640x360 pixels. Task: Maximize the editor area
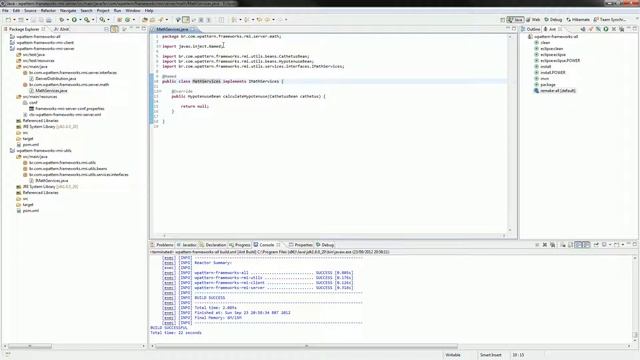point(514,29)
